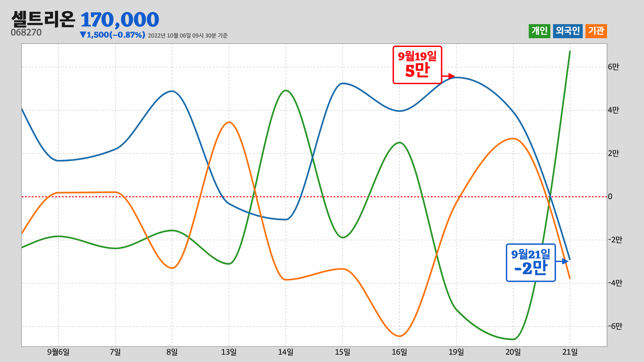This screenshot has height=362, width=644.
Task: Click the green 개인 legend label
Action: click(x=539, y=31)
